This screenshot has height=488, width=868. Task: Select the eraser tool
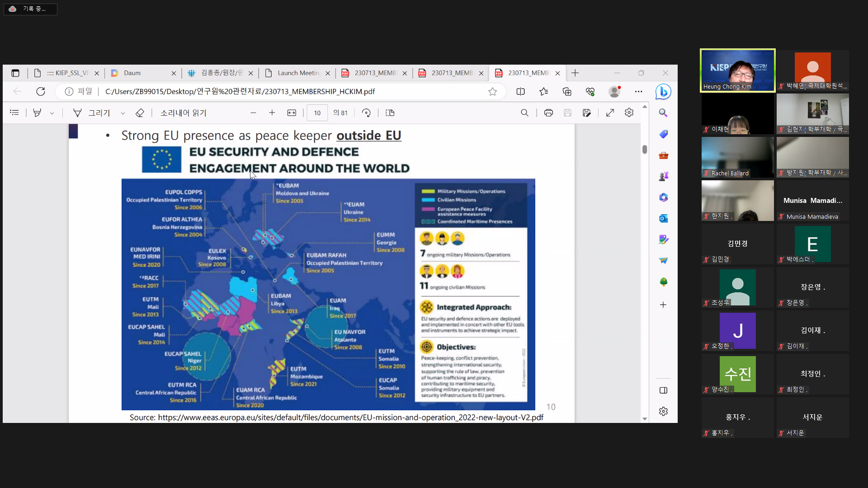[x=140, y=113]
